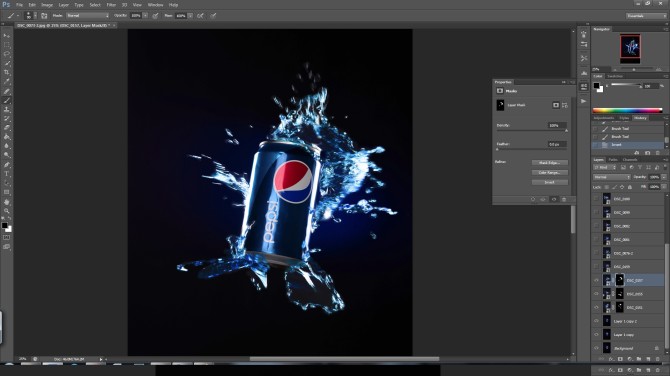The height and width of the screenshot is (376, 670).
Task: Open the layer blend mode Normal dropdown
Action: [611, 177]
